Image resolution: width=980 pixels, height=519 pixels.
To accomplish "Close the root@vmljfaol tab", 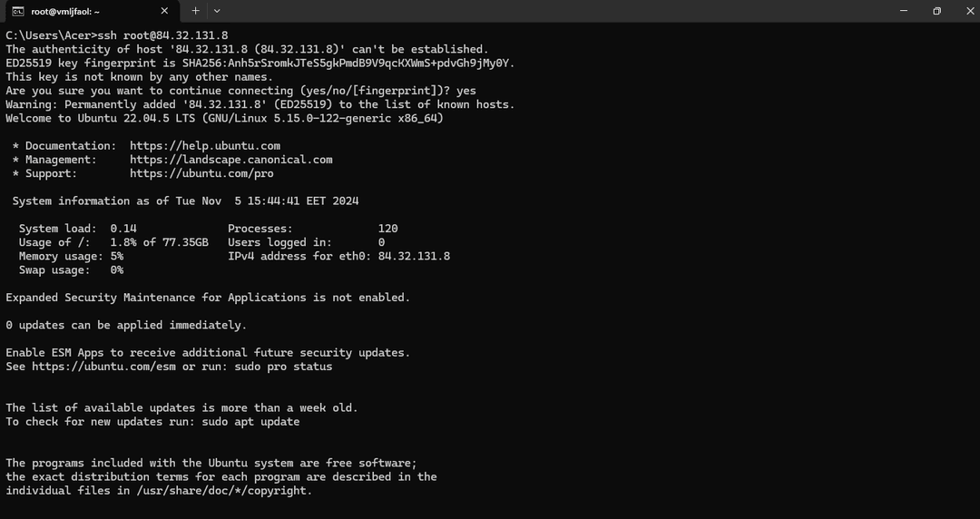I will [x=164, y=11].
